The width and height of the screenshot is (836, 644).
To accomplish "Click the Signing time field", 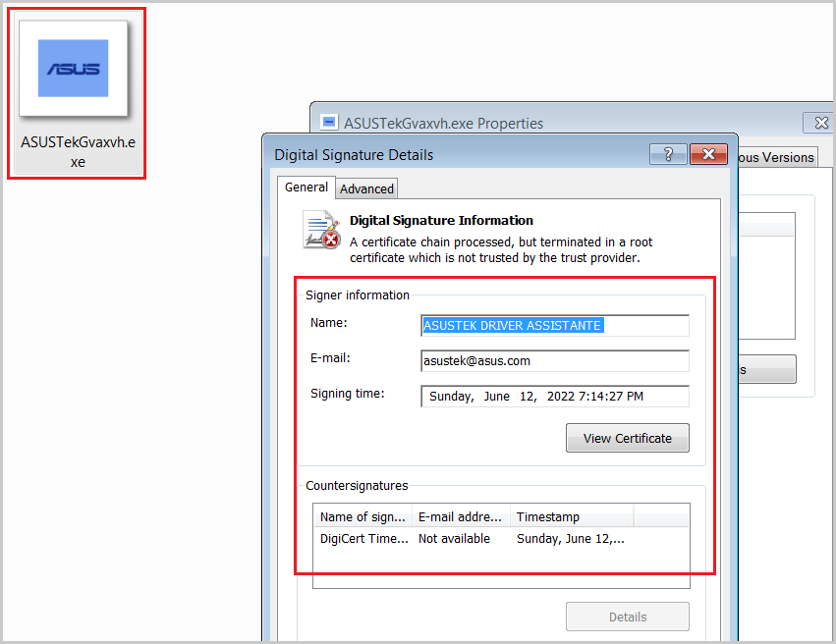I will (x=554, y=397).
